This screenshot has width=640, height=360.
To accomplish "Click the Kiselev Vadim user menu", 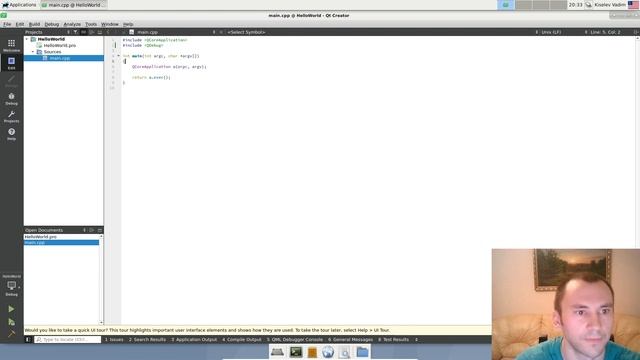I will pos(610,5).
